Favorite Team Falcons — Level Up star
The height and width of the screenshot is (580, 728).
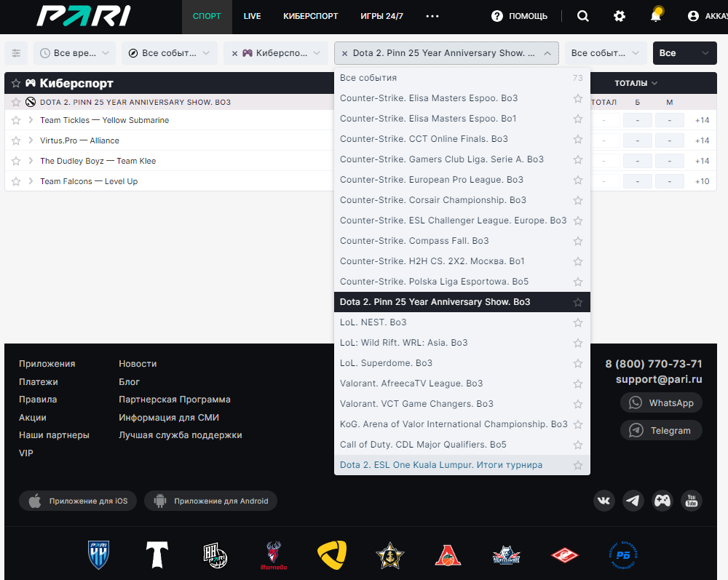pyautogui.click(x=16, y=181)
